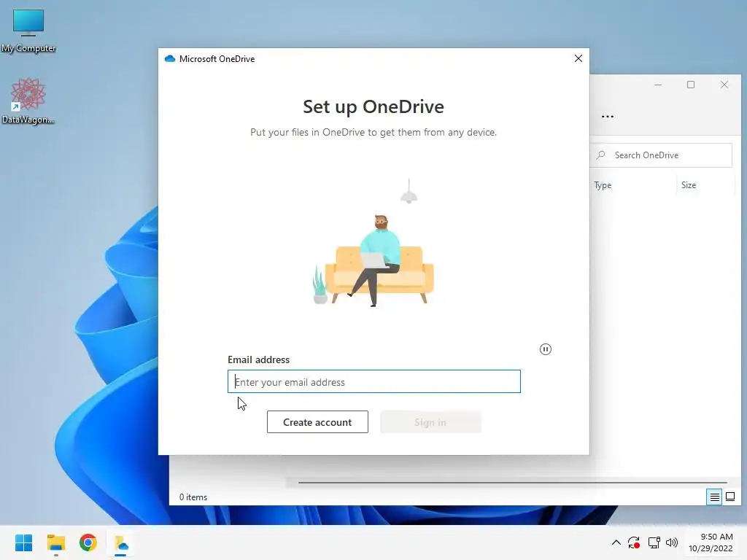Show hidden system tray icons
The width and height of the screenshot is (747, 560).
click(x=616, y=542)
